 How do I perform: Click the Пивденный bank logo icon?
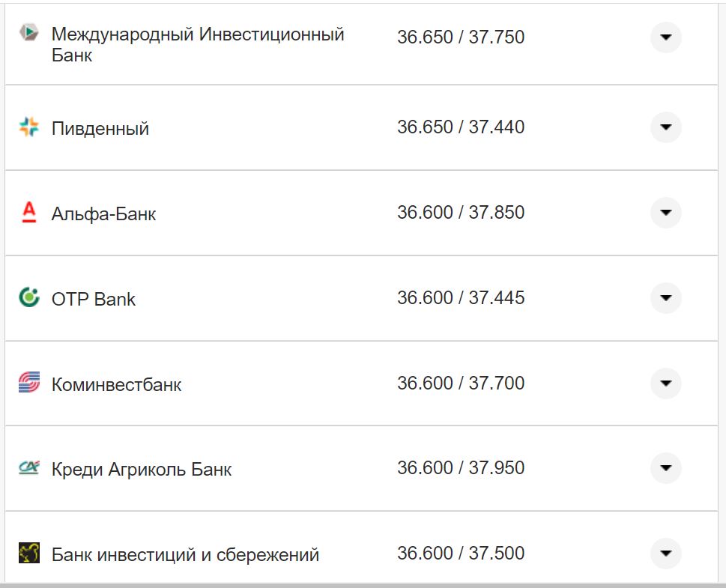[x=27, y=127]
